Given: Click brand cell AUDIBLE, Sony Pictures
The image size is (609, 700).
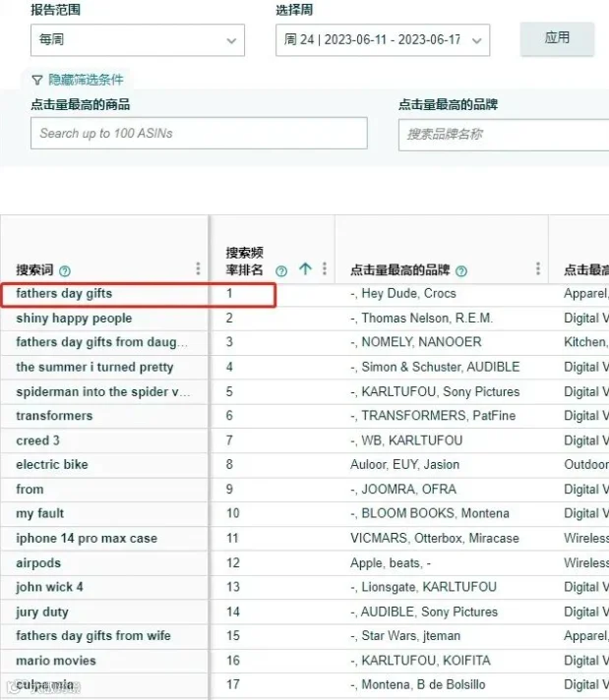Looking at the screenshot, I should click(424, 612).
